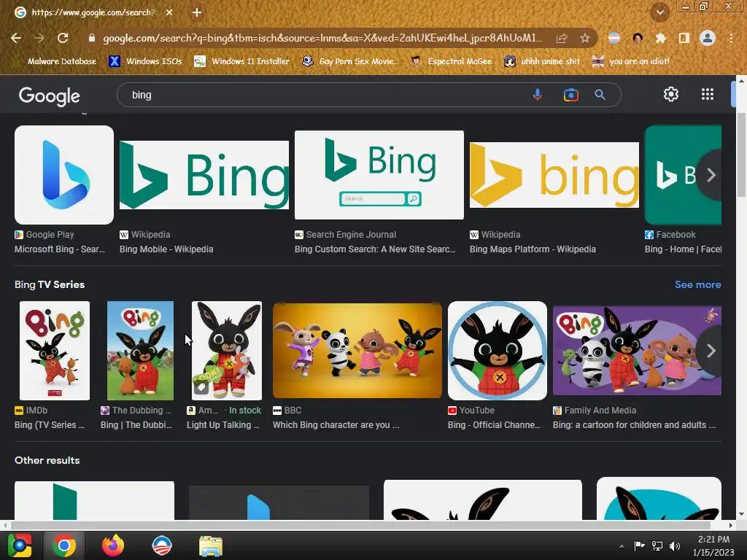
Task: Open the Bing Custom Search image result
Action: [x=379, y=175]
